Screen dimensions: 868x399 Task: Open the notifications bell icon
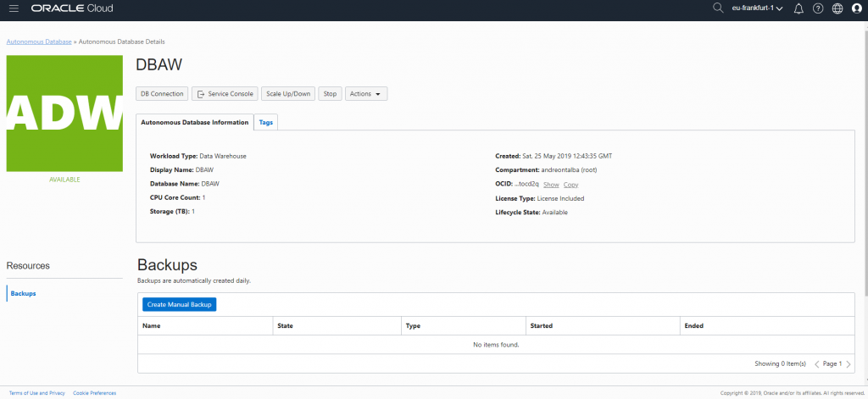tap(798, 8)
